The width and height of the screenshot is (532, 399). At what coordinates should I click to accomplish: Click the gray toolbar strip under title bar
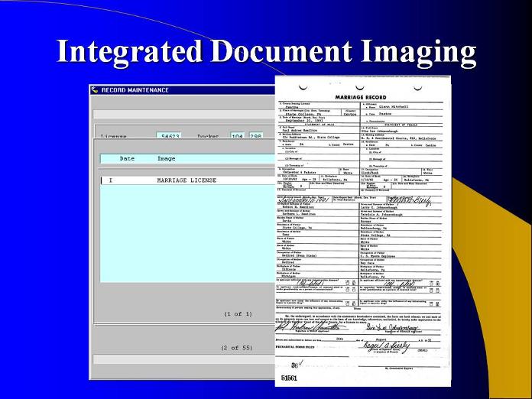182,112
